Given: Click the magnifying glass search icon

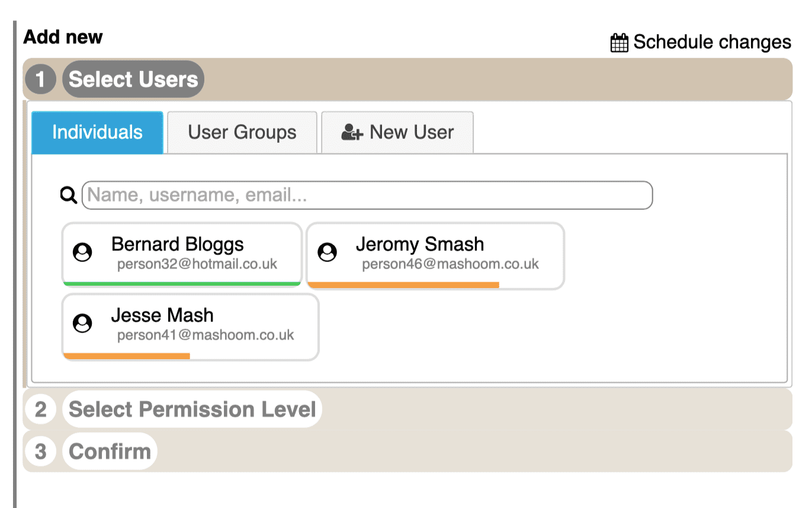Looking at the screenshot, I should tap(69, 195).
